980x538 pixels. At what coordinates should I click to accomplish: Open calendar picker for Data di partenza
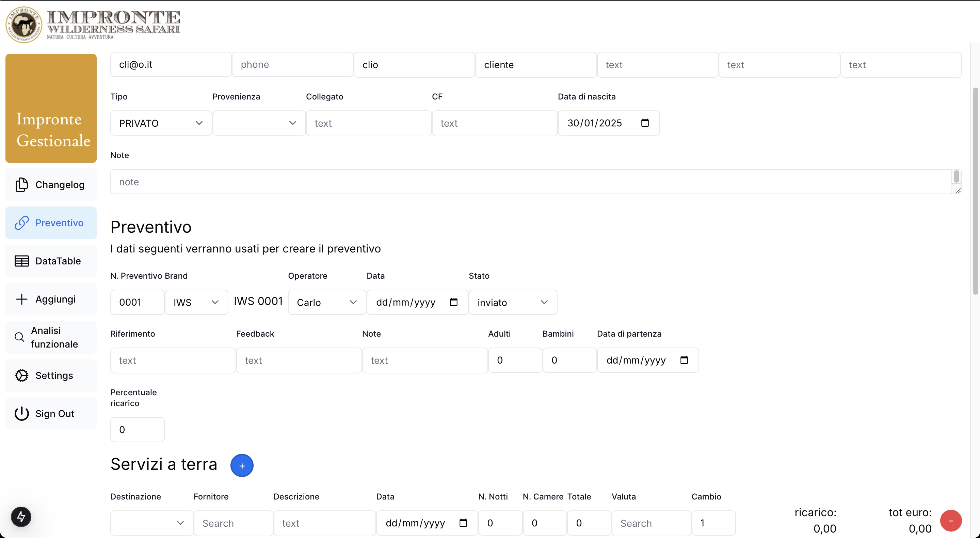coord(684,360)
